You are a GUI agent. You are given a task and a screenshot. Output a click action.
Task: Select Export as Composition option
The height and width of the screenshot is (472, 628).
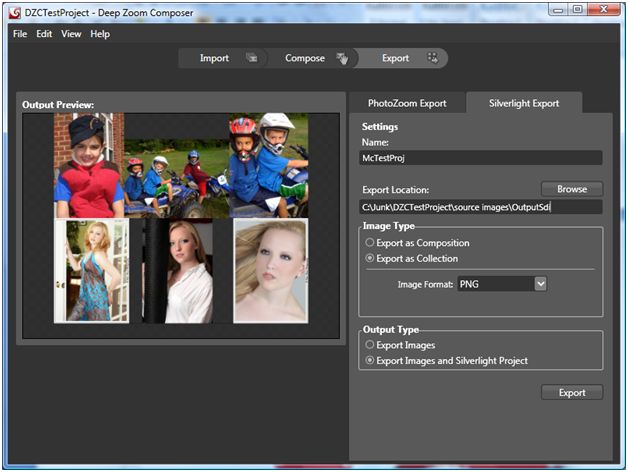371,243
